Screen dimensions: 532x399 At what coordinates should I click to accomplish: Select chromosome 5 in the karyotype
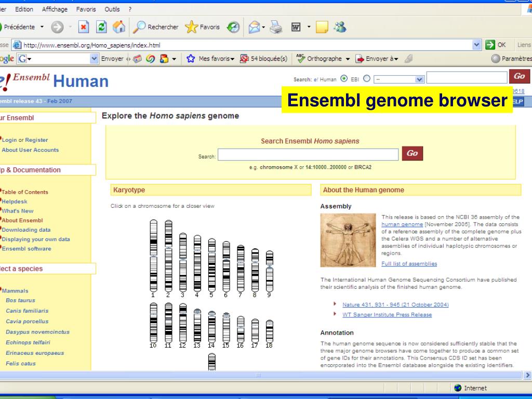tap(212, 265)
